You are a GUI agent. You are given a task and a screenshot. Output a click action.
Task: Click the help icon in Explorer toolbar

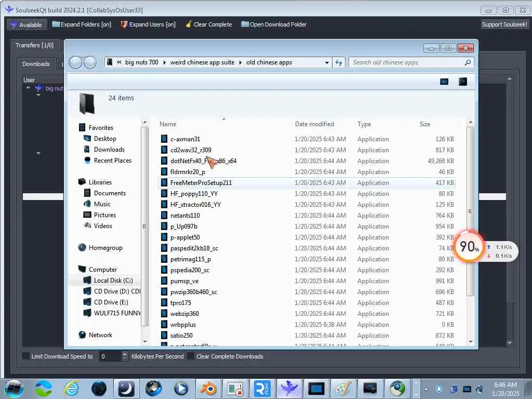point(463,82)
